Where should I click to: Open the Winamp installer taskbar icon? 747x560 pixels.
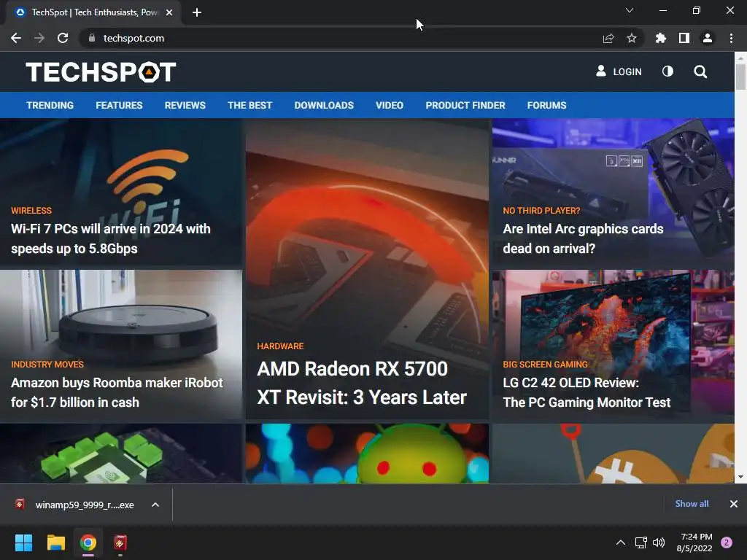[120, 542]
